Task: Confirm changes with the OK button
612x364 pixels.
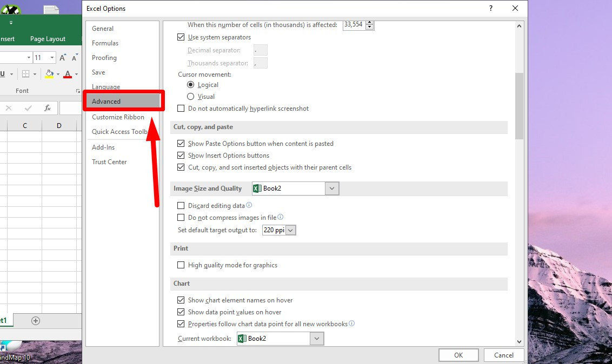Action: coord(458,355)
